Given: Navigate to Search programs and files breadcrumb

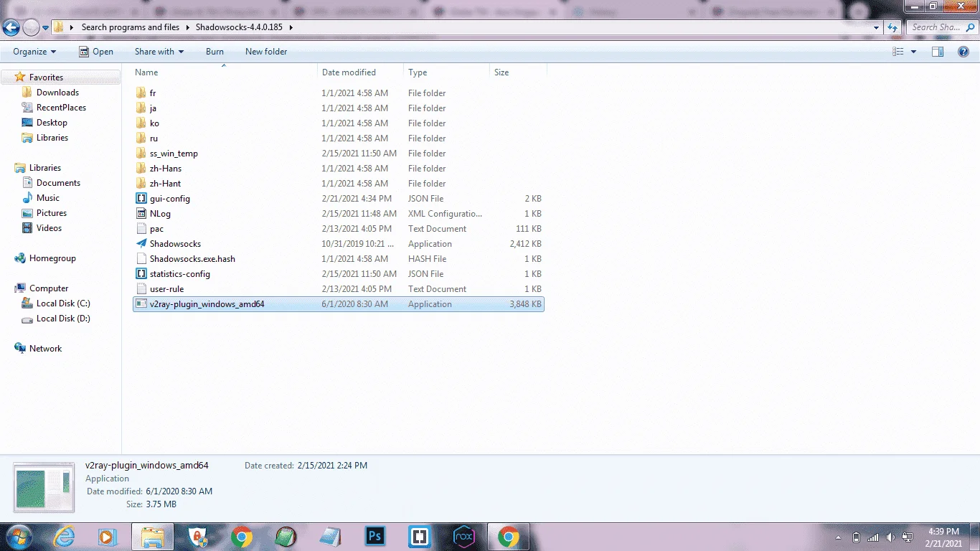Looking at the screenshot, I should pos(131,27).
